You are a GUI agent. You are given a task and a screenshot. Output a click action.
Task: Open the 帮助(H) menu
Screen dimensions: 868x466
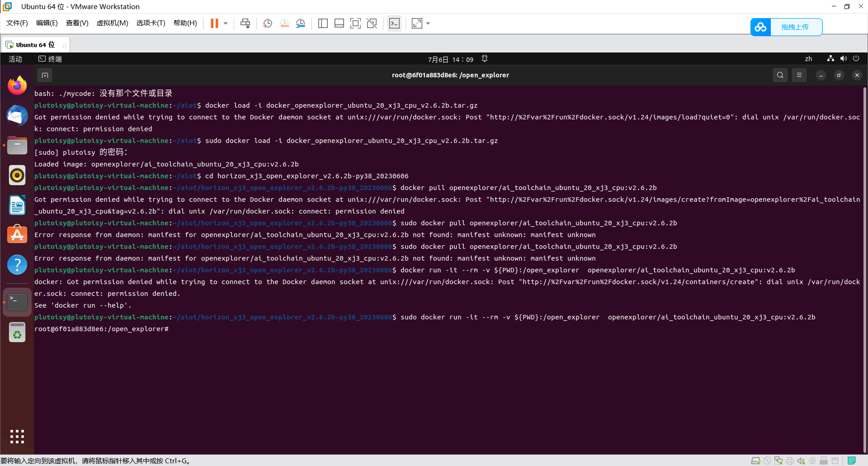[185, 23]
